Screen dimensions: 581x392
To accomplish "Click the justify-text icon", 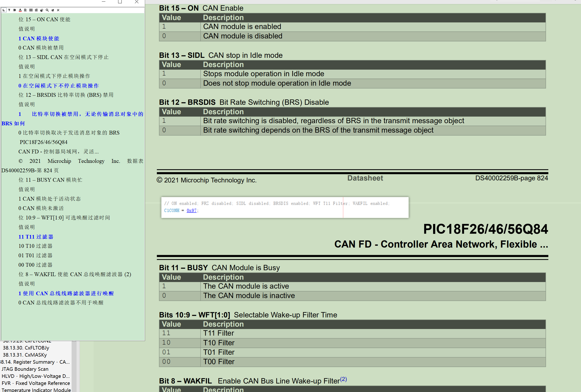I will pyautogui.click(x=30, y=10).
